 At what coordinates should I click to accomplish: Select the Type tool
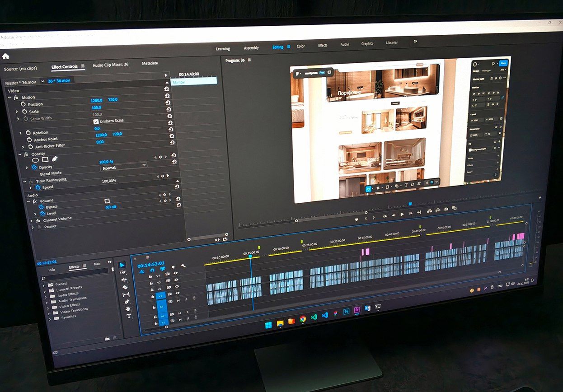point(129,316)
